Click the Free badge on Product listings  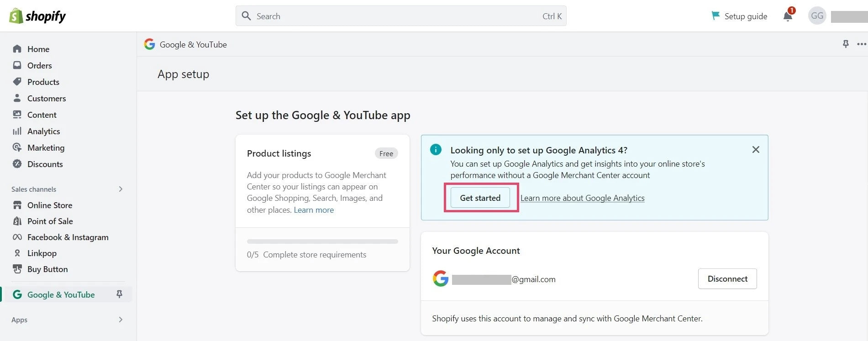(x=386, y=153)
